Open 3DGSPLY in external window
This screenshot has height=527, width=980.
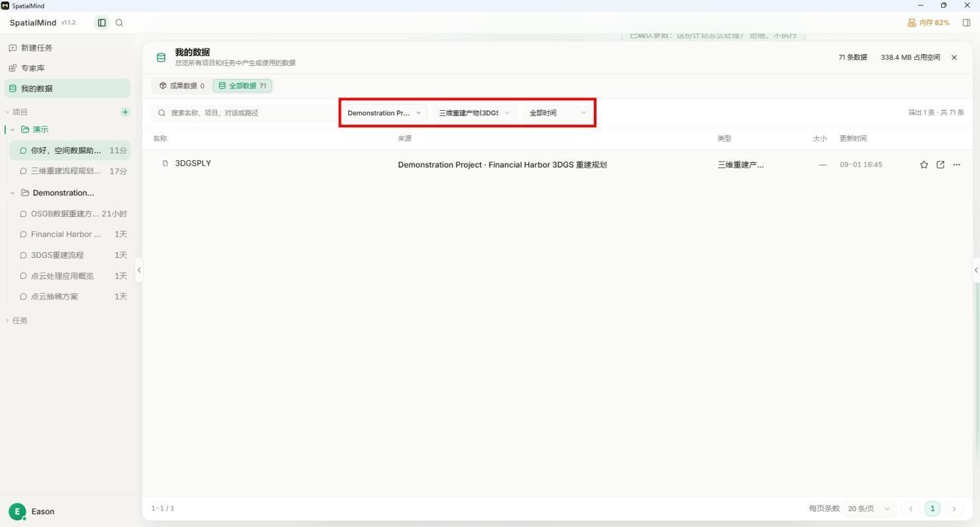[x=940, y=165]
